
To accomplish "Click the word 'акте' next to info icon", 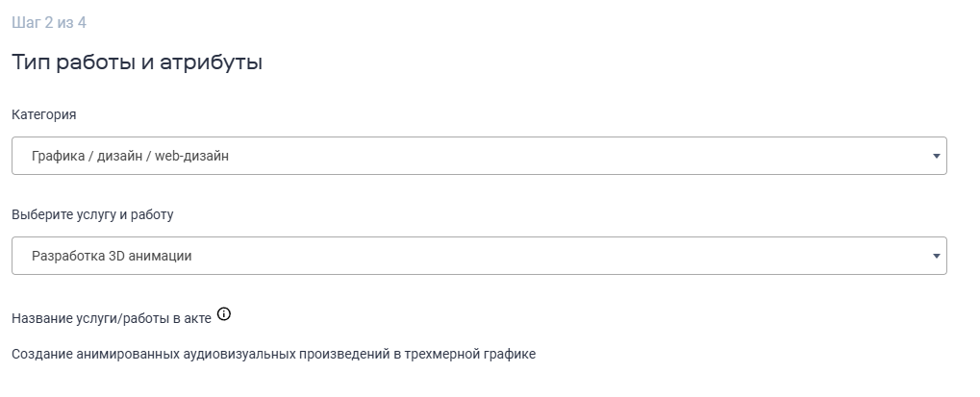I will 196,317.
